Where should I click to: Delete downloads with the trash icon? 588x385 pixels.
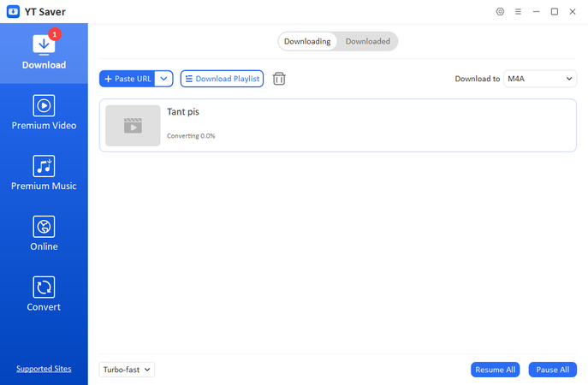point(279,79)
